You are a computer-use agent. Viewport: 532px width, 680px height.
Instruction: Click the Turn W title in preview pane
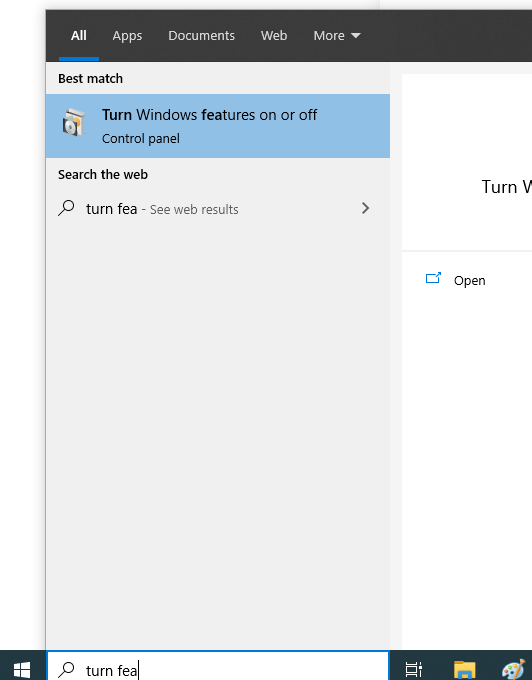(x=506, y=187)
